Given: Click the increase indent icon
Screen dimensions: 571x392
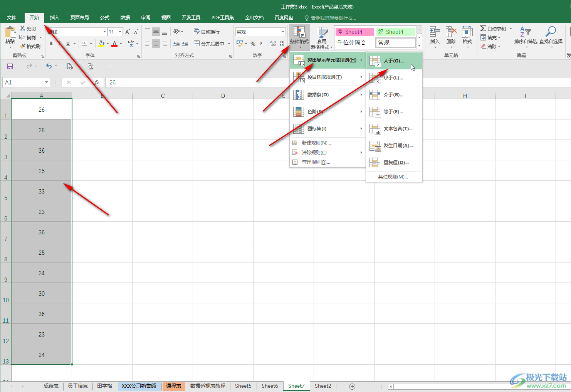Looking at the screenshot, I should click(185, 44).
